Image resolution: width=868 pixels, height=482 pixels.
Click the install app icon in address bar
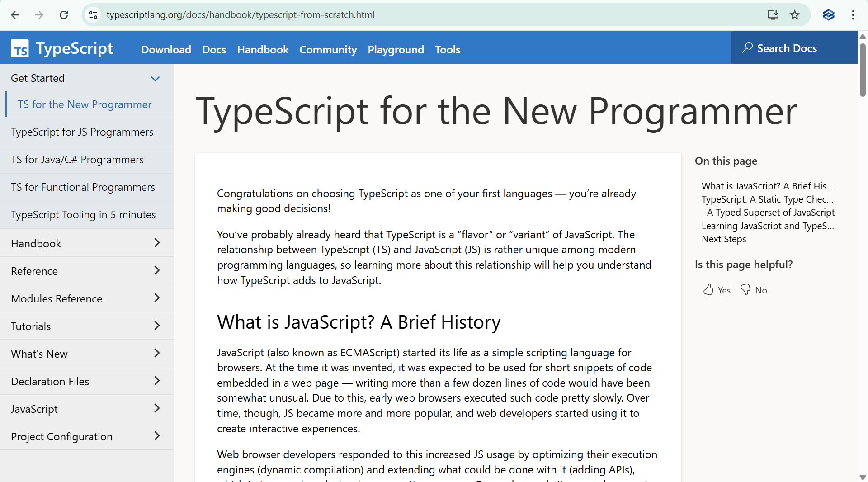click(x=773, y=15)
